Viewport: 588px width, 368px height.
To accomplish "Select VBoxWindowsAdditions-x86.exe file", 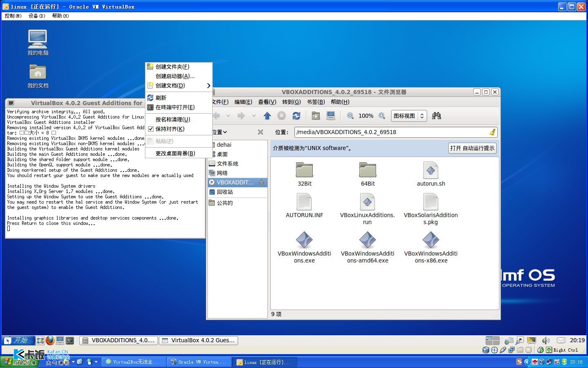I will (431, 247).
